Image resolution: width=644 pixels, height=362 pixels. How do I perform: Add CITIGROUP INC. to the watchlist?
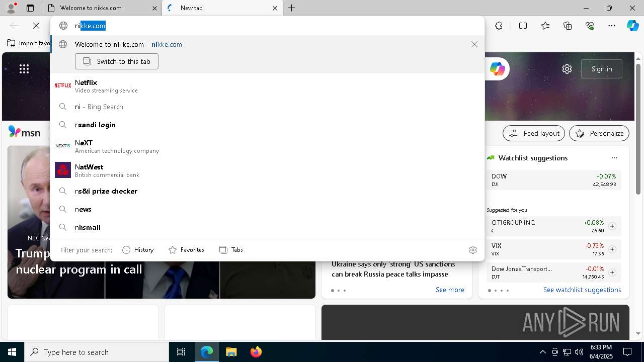(612, 226)
